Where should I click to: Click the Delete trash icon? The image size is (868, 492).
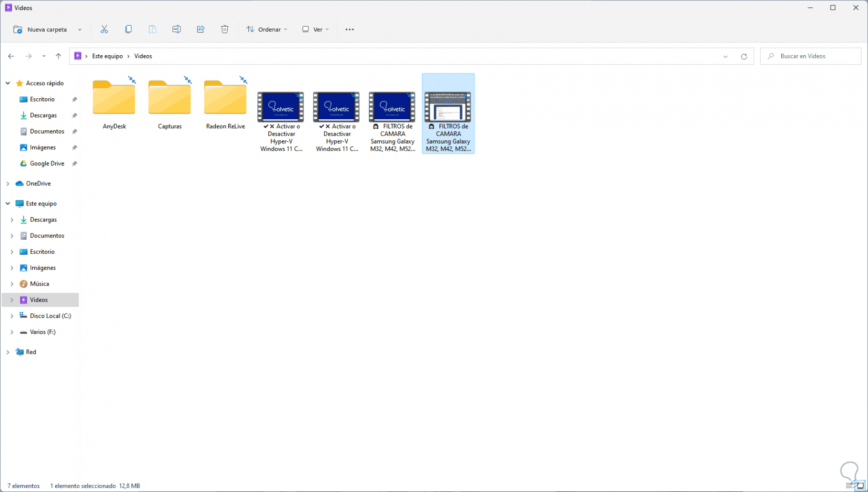tap(225, 29)
